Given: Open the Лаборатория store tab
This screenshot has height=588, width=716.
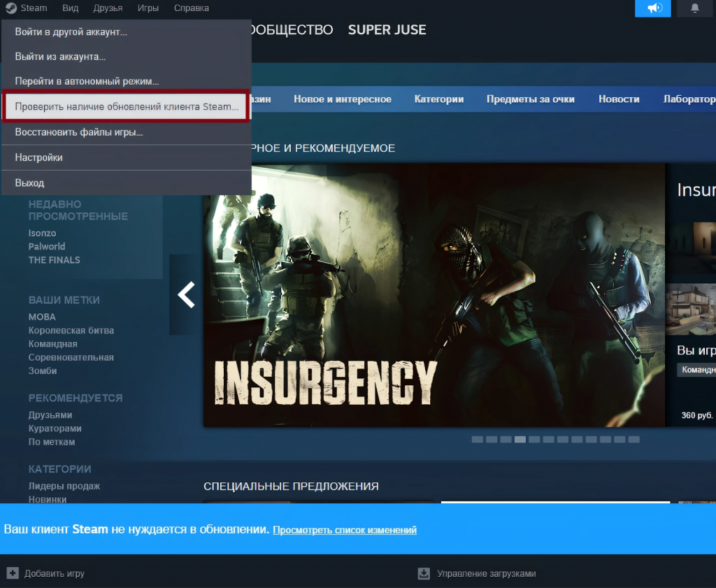Looking at the screenshot, I should pyautogui.click(x=689, y=99).
